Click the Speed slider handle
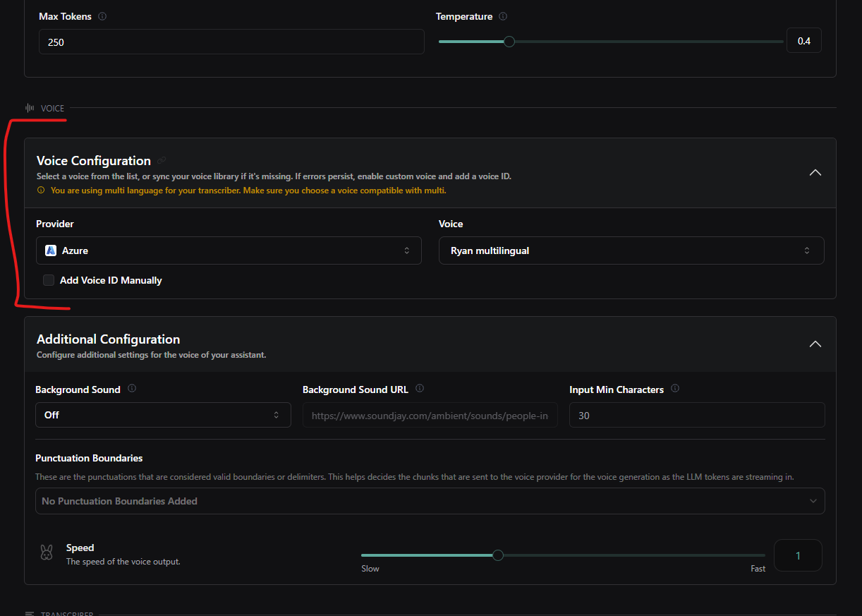Viewport: 862px width, 616px height. pos(498,555)
